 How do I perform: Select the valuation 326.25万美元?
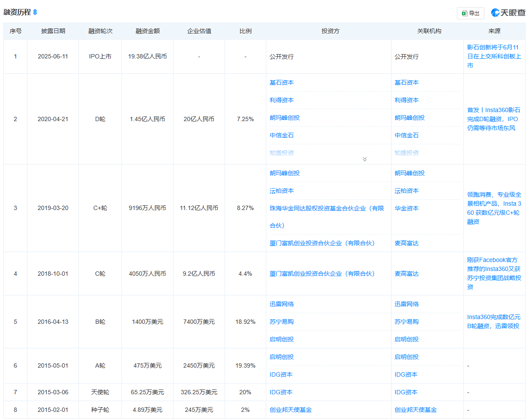point(199,392)
